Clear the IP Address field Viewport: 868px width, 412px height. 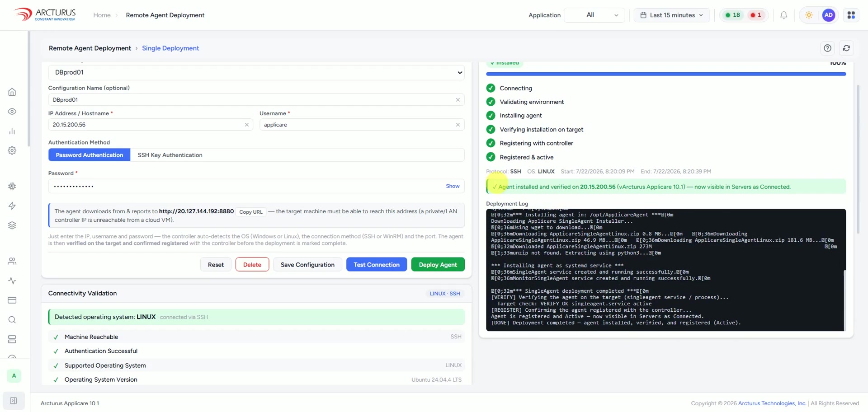pyautogui.click(x=247, y=125)
